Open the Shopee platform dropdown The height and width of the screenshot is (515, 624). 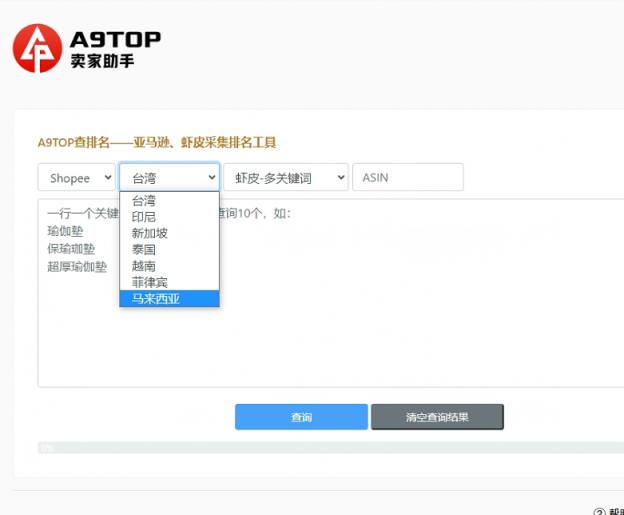coord(76,178)
